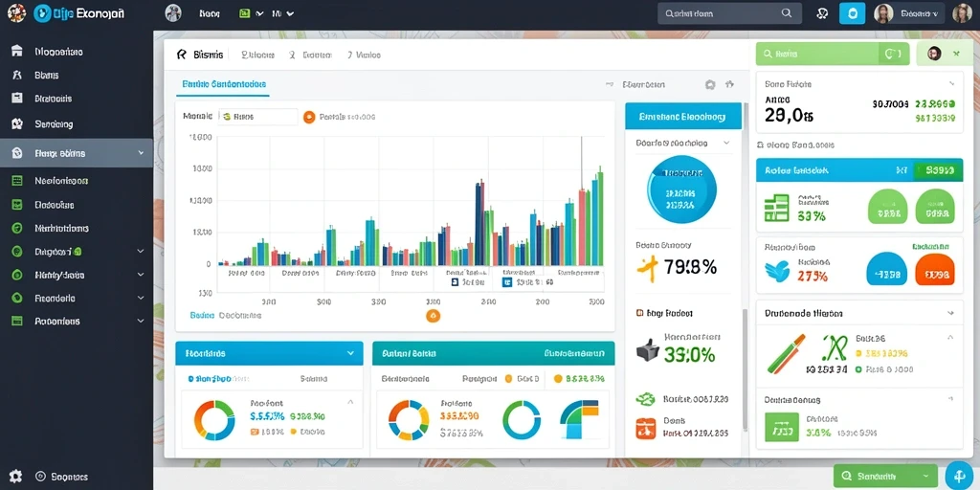The image size is (980, 490).
Task: Click the blue Twitter bird icon
Action: pos(776,270)
